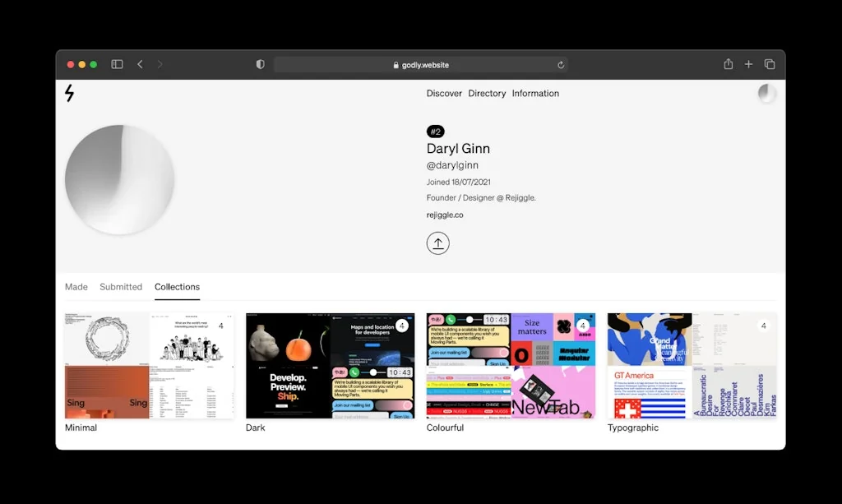Reload the page with the refresh icon
This screenshot has width=842, height=504.
(561, 65)
